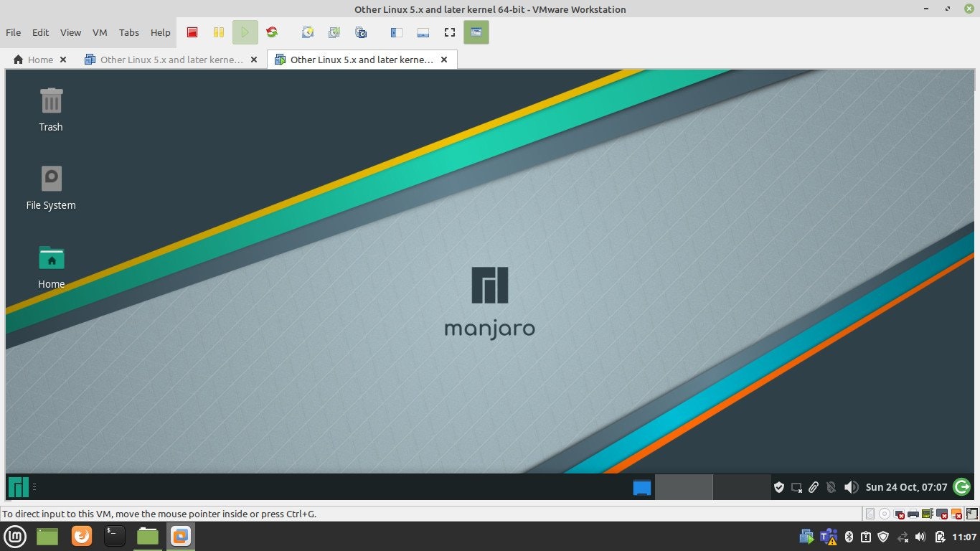The width and height of the screenshot is (980, 551).
Task: Open the host panel clock showing 11:07
Action: pyautogui.click(x=964, y=537)
